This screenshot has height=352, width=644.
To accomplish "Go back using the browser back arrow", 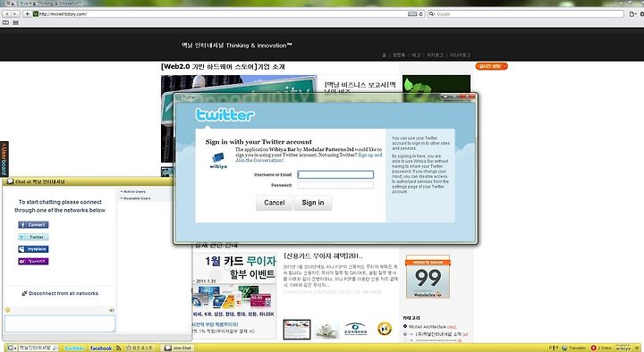I will click(x=6, y=13).
